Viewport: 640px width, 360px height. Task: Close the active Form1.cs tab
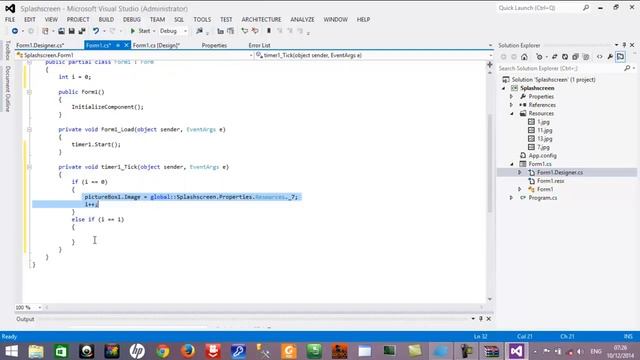(x=126, y=45)
